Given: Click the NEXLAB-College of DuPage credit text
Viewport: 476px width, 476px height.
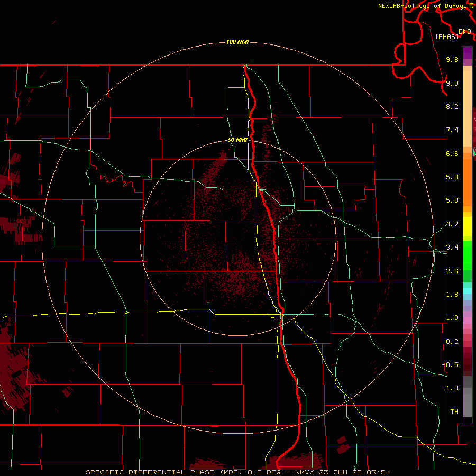Looking at the screenshot, I should click(423, 6).
